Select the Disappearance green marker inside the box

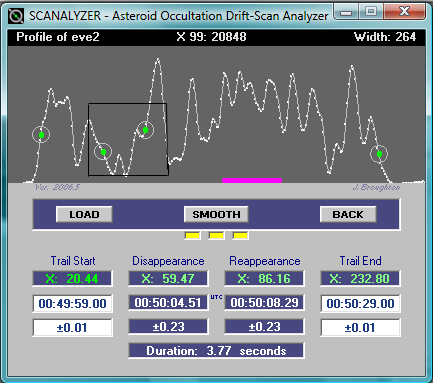tap(103, 152)
